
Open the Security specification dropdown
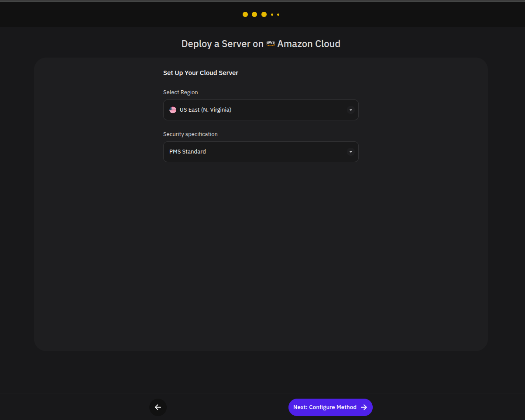tap(261, 152)
